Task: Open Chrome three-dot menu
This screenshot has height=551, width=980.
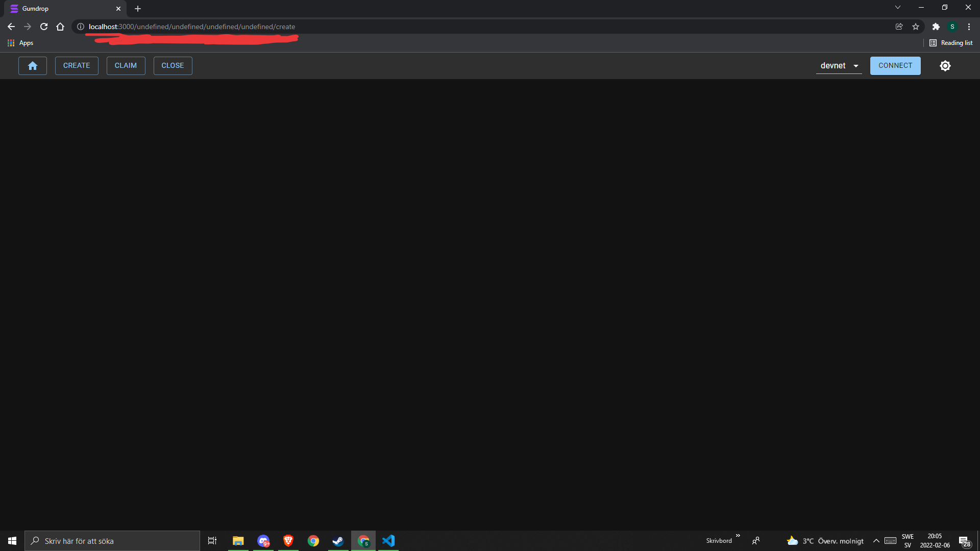Action: tap(969, 27)
